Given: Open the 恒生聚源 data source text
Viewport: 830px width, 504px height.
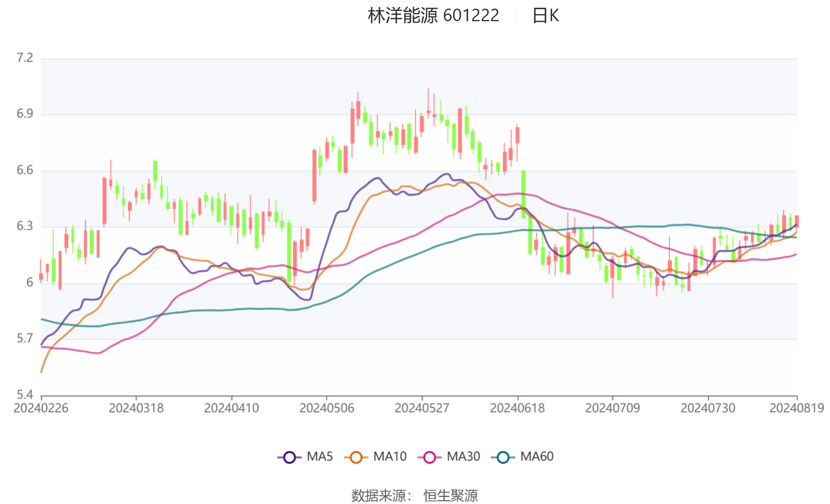Looking at the screenshot, I should 451,496.
